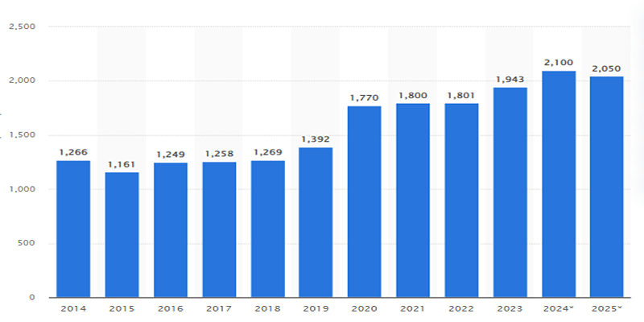Click the 2015 bar in the chart

pos(122,234)
